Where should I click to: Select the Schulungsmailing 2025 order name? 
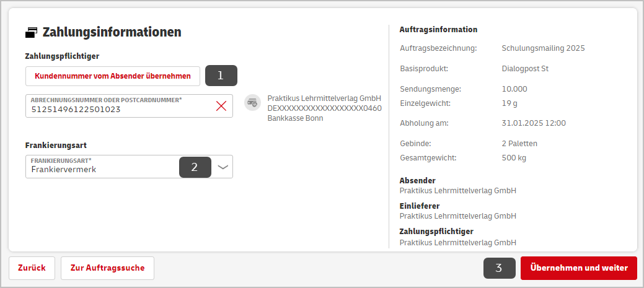click(x=544, y=48)
